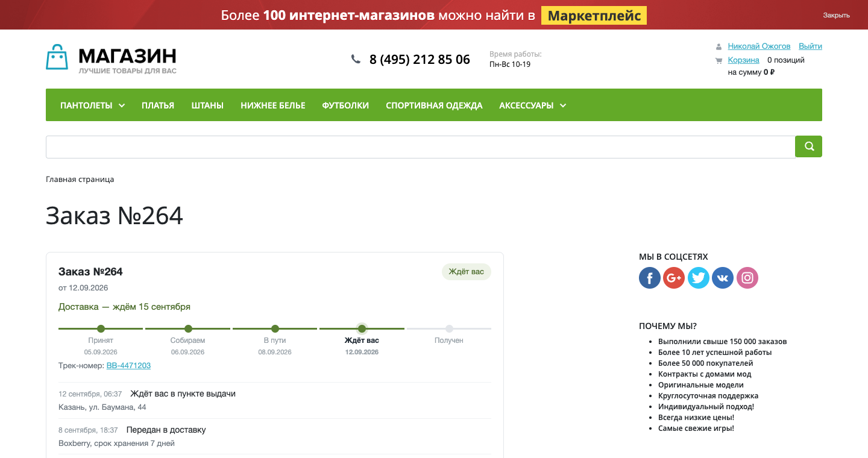Click the 'Заказ №264' page heading
The width and height of the screenshot is (868, 458).
coord(115,216)
